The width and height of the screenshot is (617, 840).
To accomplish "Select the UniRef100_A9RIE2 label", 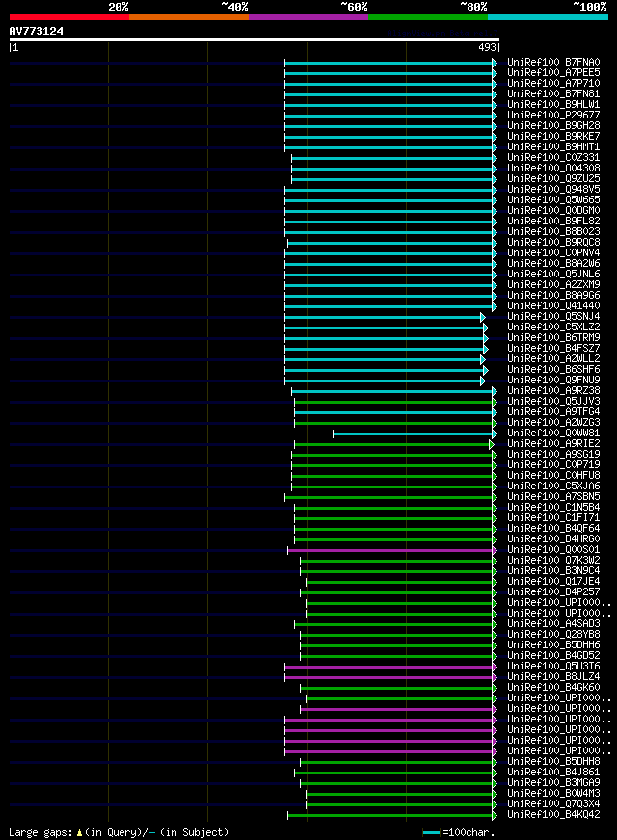I will tap(553, 443).
